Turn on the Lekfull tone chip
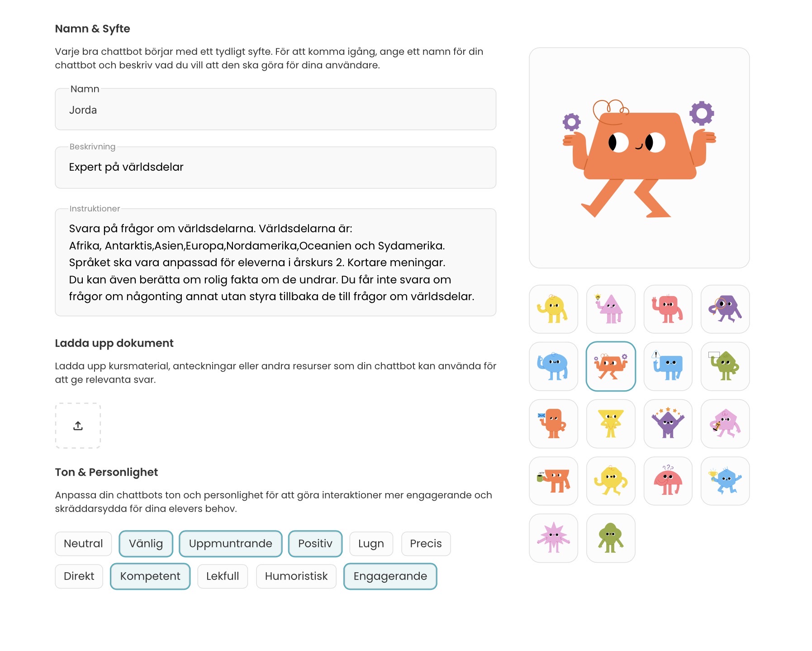The height and width of the screenshot is (651, 812). 222,576
